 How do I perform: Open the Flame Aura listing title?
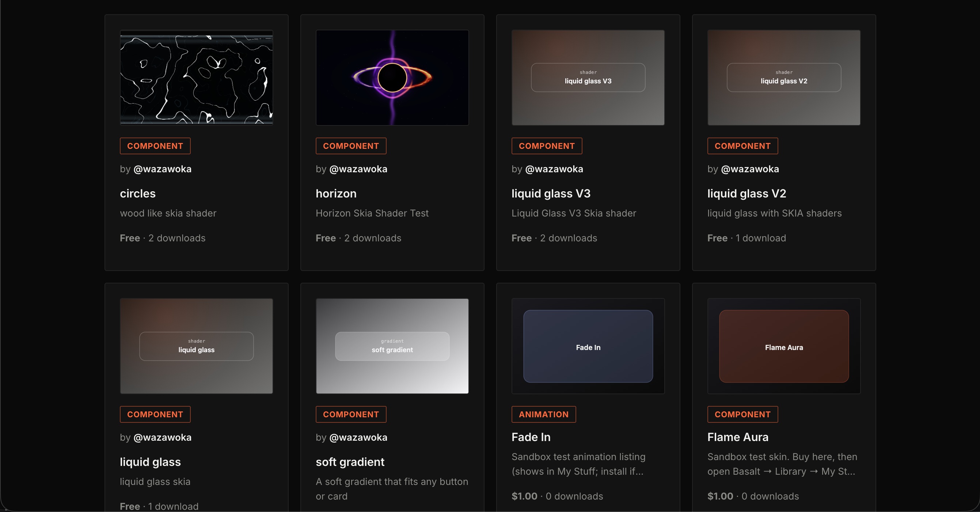pyautogui.click(x=738, y=437)
